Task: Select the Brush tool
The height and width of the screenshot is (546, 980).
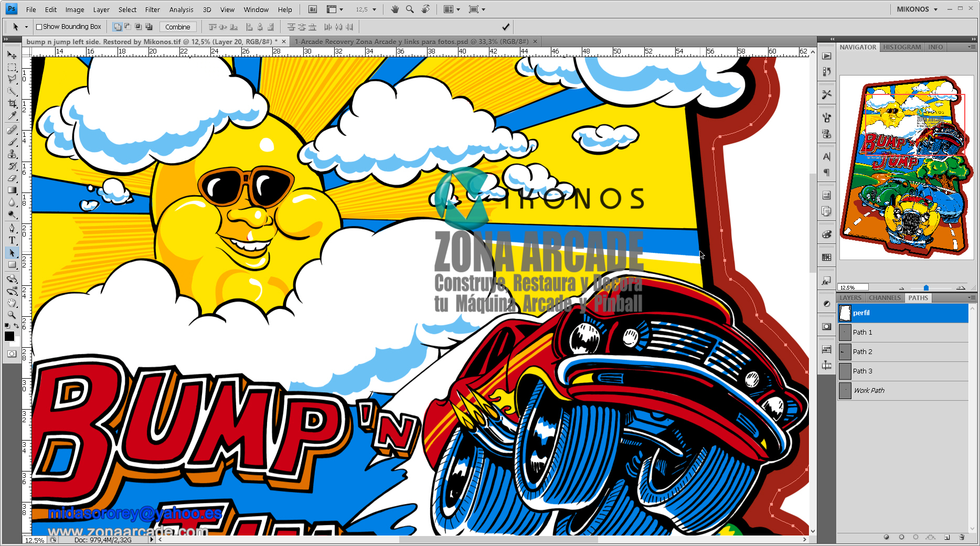Action: 12,142
